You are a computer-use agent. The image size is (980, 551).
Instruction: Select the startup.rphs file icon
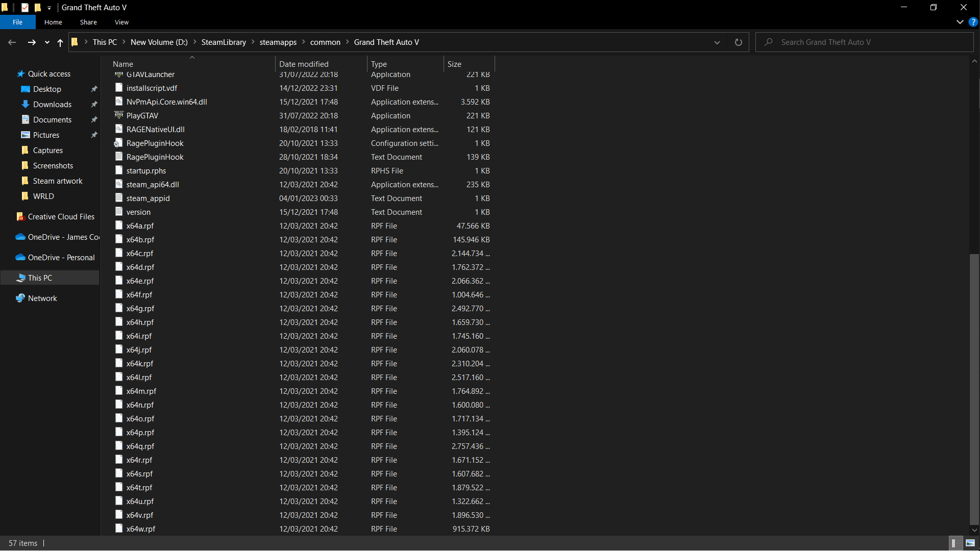(x=119, y=170)
